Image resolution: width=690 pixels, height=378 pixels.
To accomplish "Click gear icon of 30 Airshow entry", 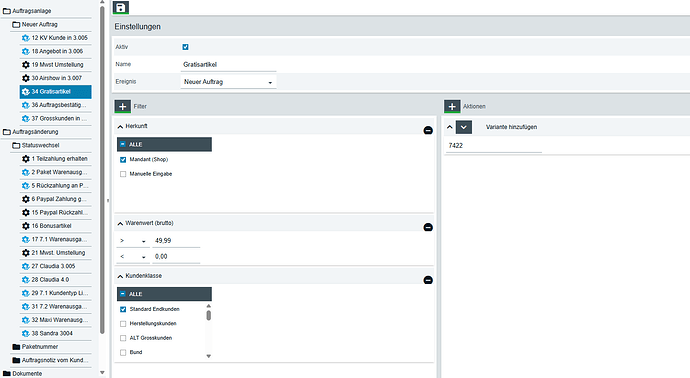I will tap(26, 78).
